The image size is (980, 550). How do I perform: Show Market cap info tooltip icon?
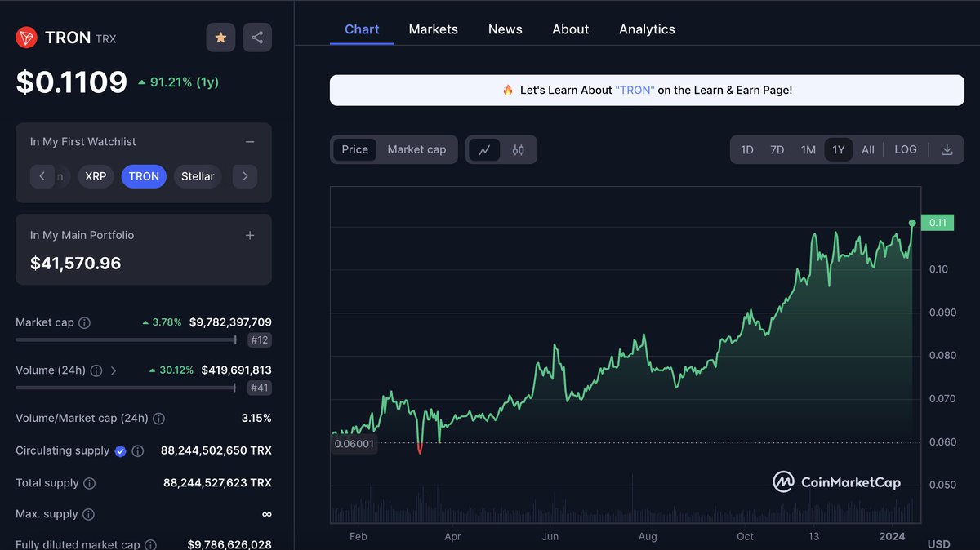point(84,323)
